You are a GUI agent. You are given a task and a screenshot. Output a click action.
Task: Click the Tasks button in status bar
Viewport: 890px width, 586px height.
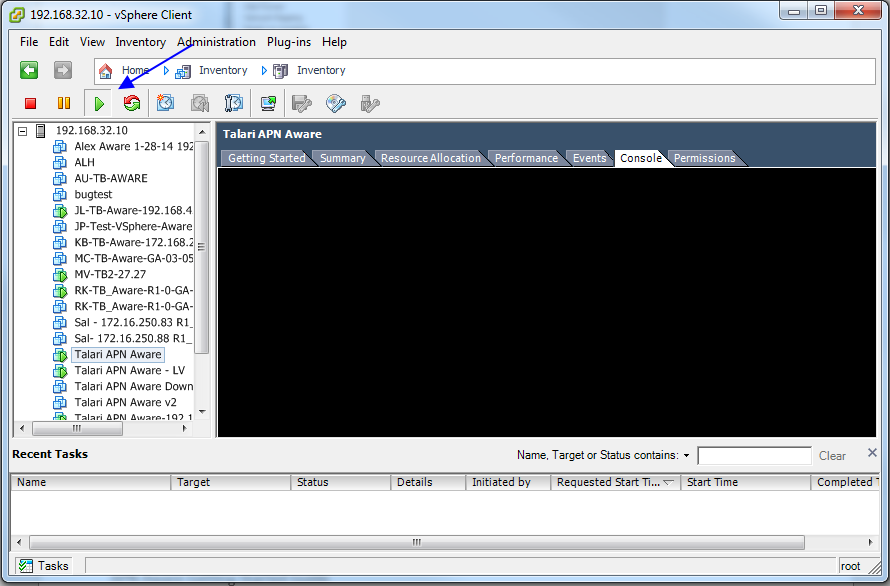pyautogui.click(x=44, y=566)
